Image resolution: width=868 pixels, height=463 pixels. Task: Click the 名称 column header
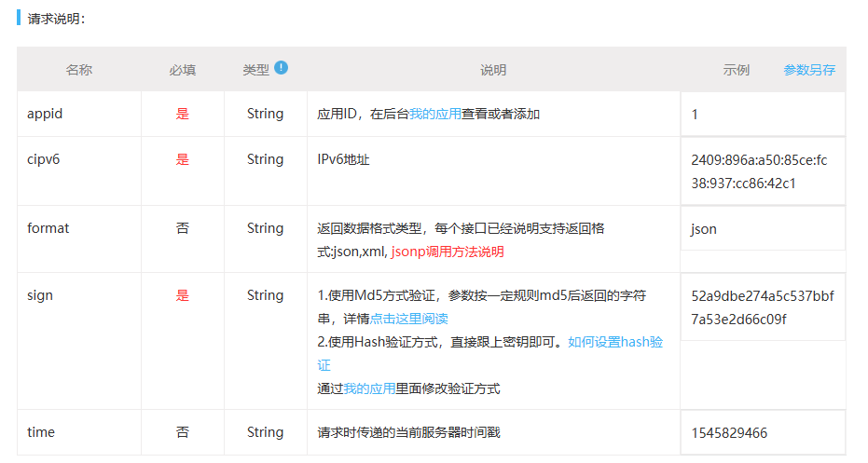pyautogui.click(x=78, y=70)
